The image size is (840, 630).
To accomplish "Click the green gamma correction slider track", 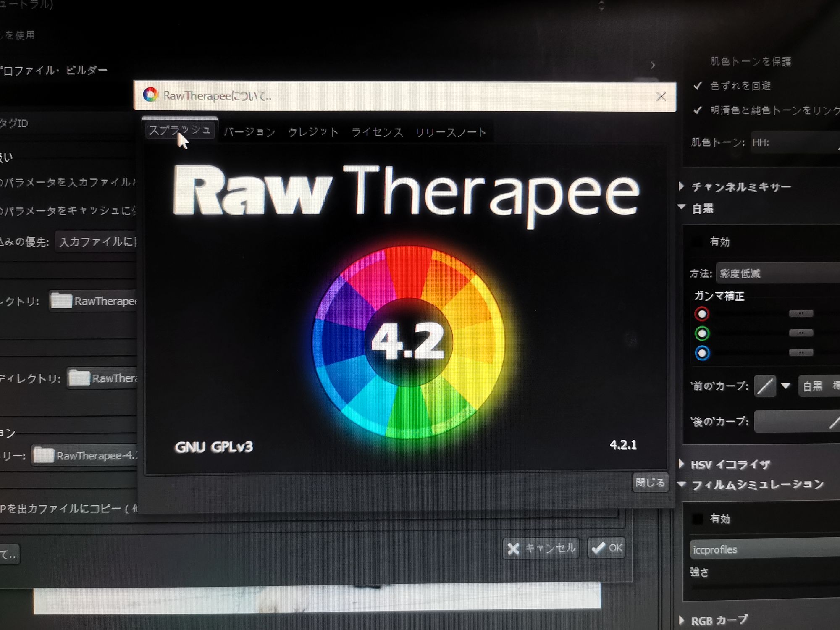I will (752, 333).
